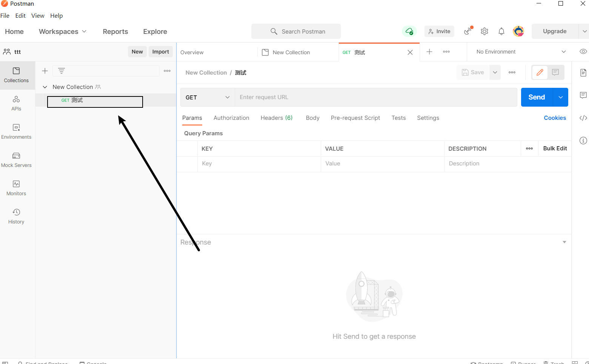Switch to the Tests tab
The height and width of the screenshot is (364, 589).
pos(398,118)
